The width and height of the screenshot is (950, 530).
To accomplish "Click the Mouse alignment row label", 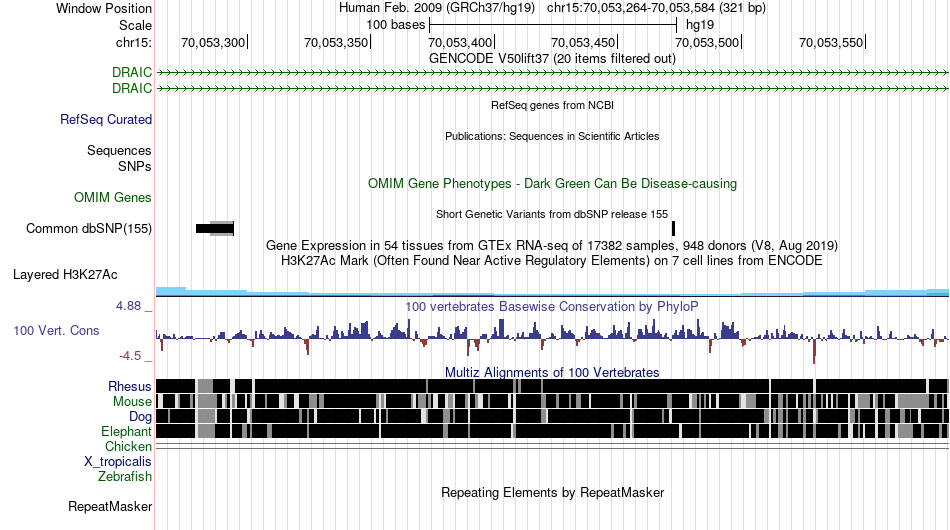I will coord(132,402).
